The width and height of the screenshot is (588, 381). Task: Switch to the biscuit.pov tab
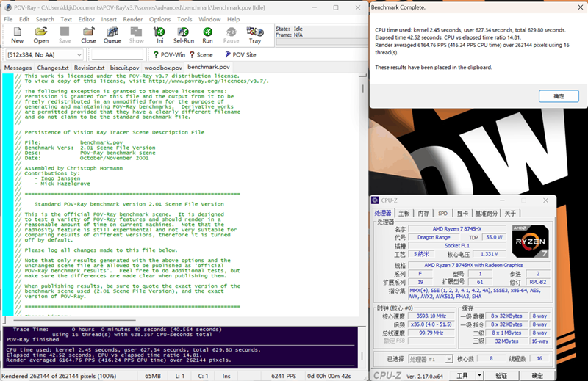click(124, 68)
